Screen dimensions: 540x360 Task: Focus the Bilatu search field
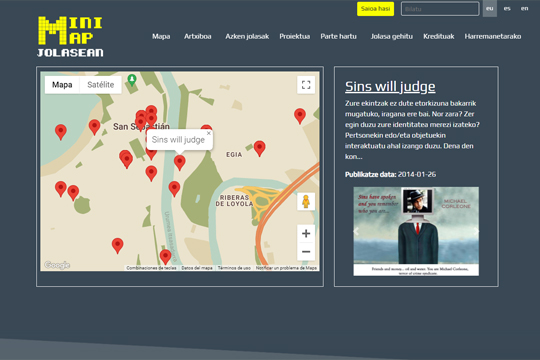point(440,9)
